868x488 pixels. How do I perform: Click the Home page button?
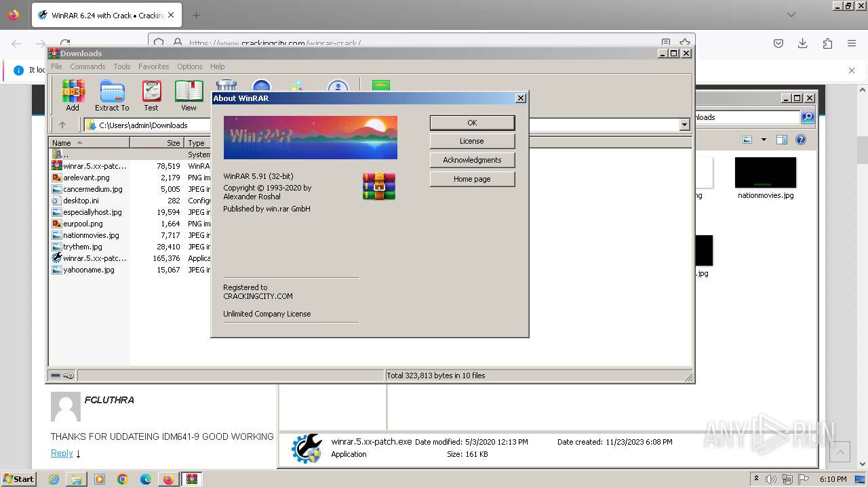(472, 179)
